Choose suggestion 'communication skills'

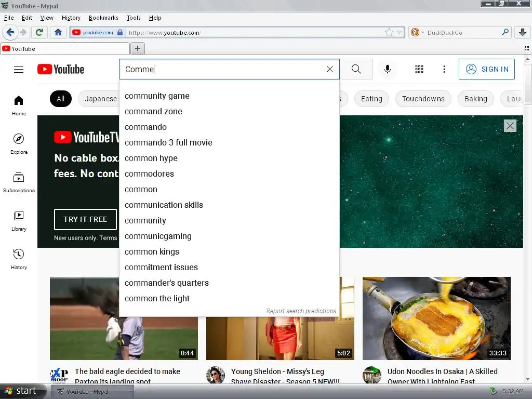229,205
